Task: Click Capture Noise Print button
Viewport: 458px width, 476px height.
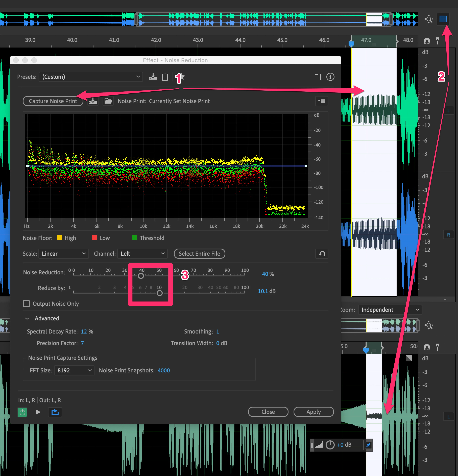Action: click(53, 101)
